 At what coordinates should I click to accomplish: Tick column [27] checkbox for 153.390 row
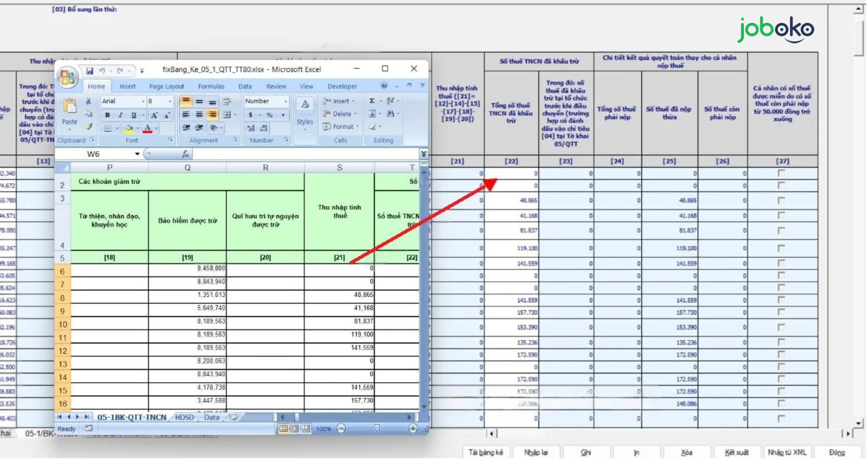coord(781,327)
